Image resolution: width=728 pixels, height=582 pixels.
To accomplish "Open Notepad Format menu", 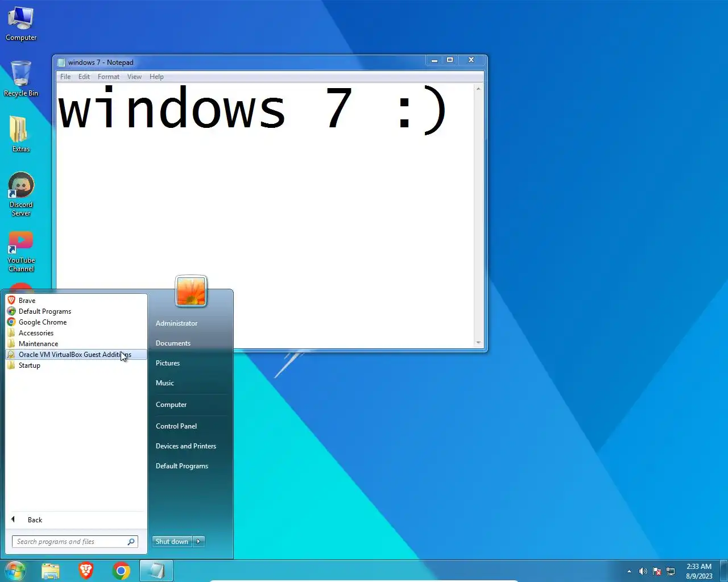I will [x=109, y=77].
